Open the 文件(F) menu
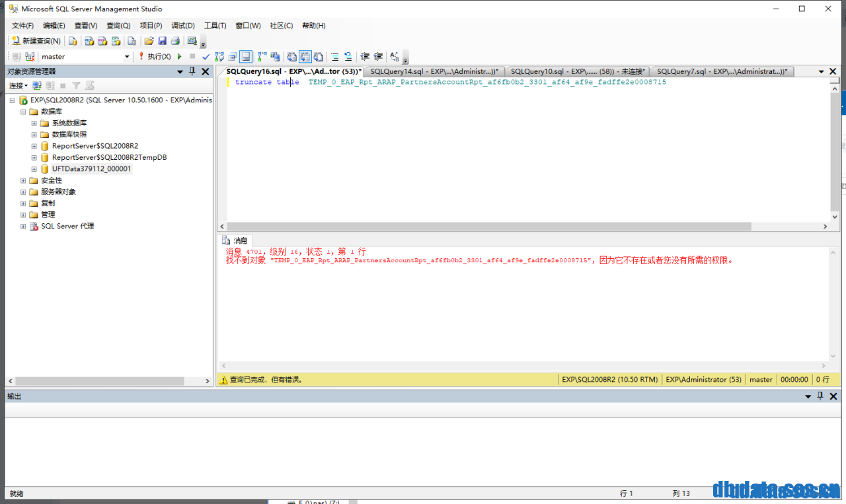Image resolution: width=846 pixels, height=504 pixels. pyautogui.click(x=22, y=26)
